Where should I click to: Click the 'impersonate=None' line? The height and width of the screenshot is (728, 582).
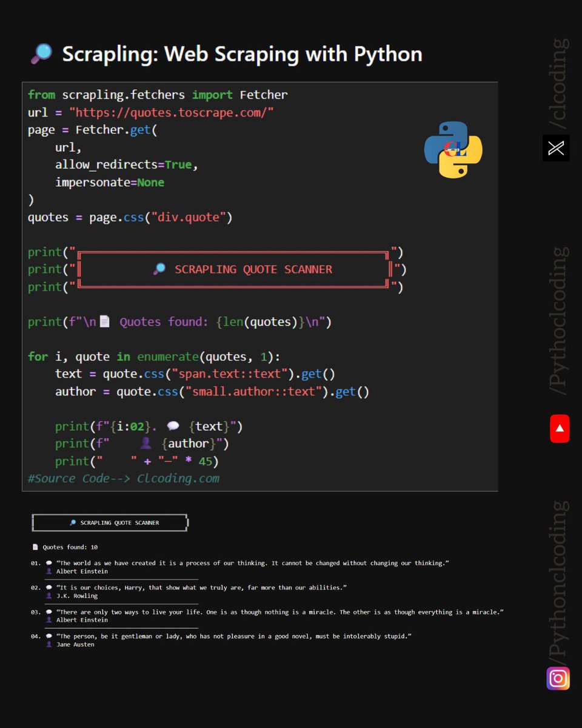[110, 183]
